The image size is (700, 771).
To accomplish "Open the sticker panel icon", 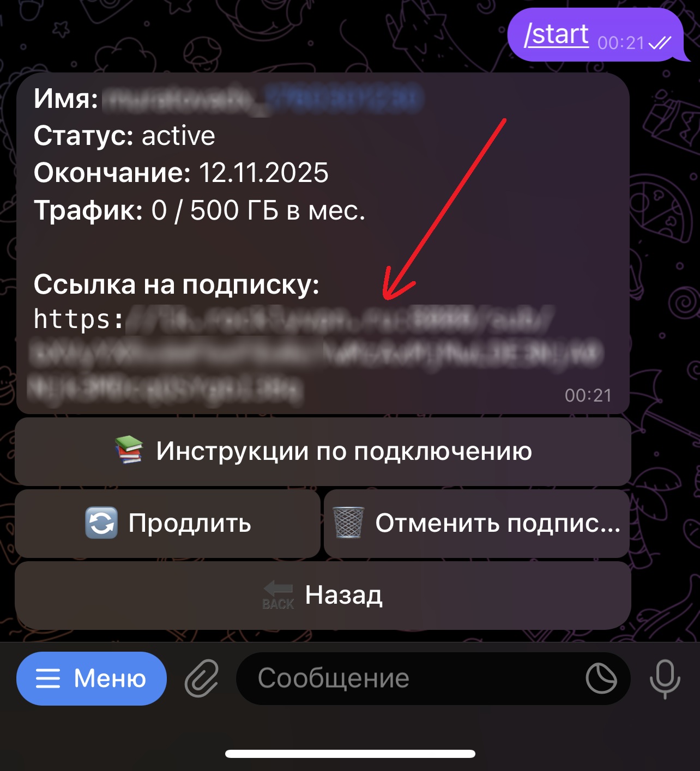I will click(x=601, y=678).
